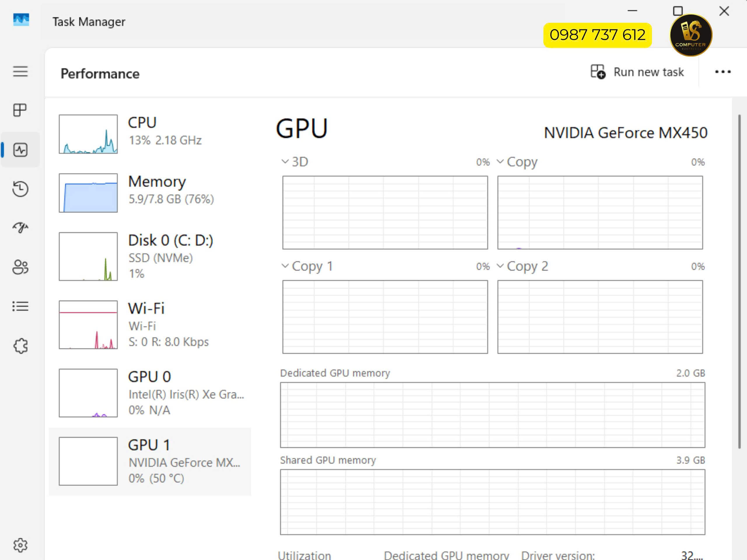Open the App history page icon
The image size is (747, 560).
point(20,189)
